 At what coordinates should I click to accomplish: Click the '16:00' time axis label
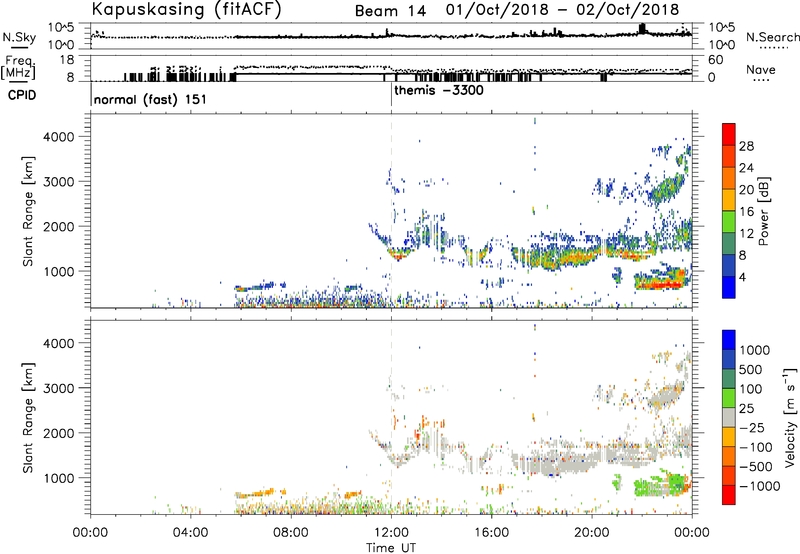(x=491, y=533)
